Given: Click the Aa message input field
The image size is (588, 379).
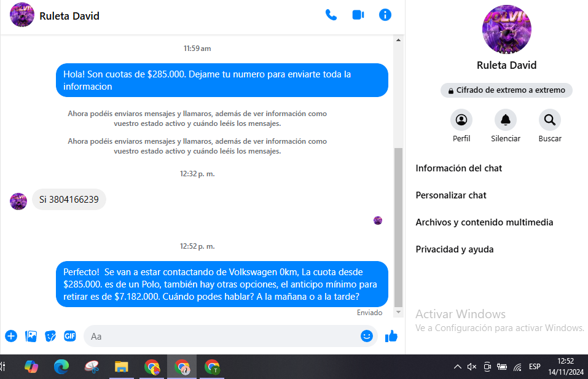Looking at the screenshot, I should pyautogui.click(x=221, y=336).
